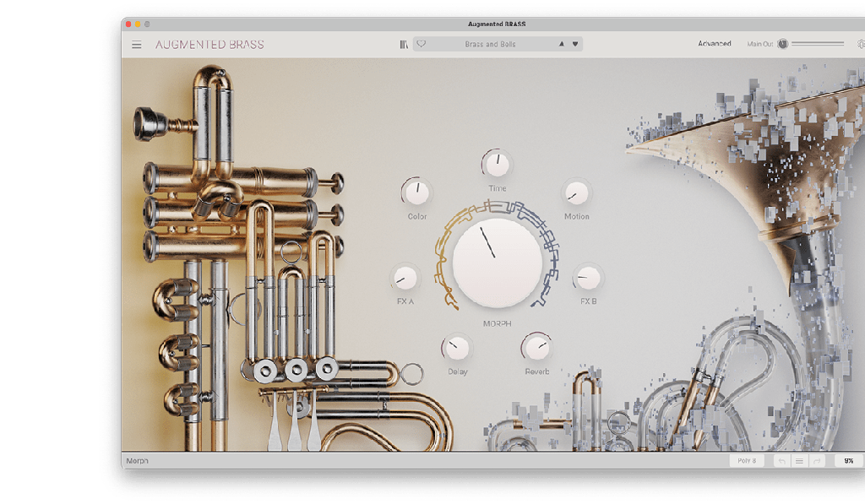
Task: Click the Motion knob
Action: point(576,193)
